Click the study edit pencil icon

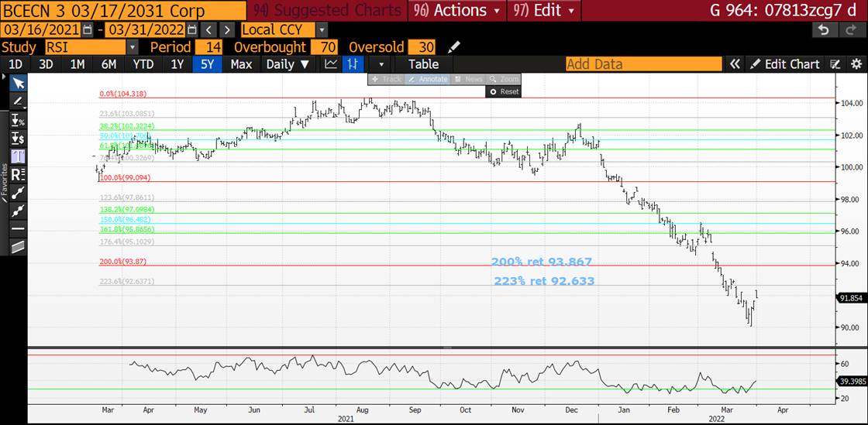pos(453,47)
